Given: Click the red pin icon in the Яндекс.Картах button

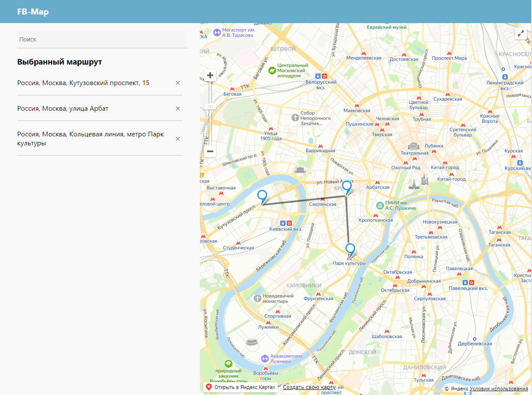Looking at the screenshot, I should coord(208,386).
